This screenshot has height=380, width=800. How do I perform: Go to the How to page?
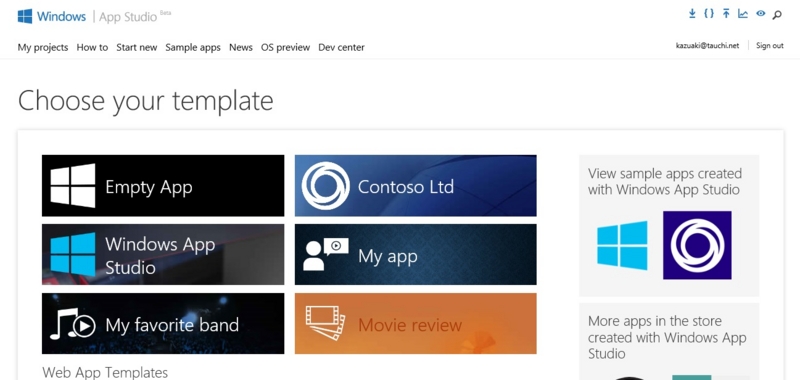pyautogui.click(x=92, y=47)
